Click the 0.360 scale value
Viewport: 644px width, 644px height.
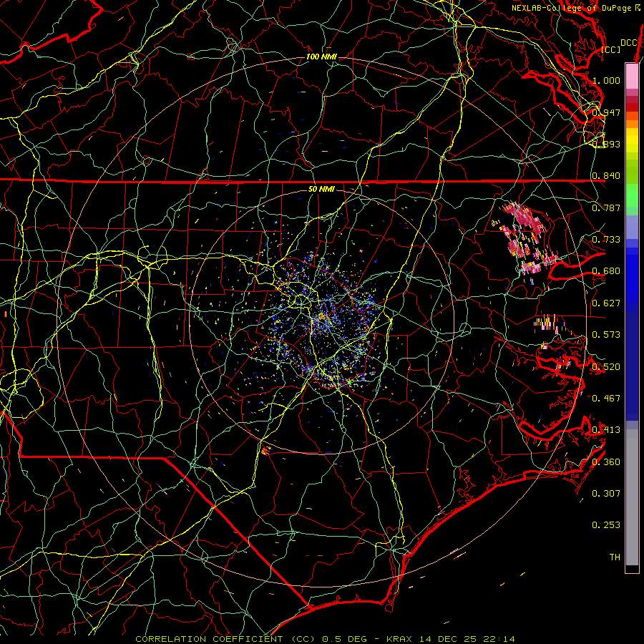point(606,462)
